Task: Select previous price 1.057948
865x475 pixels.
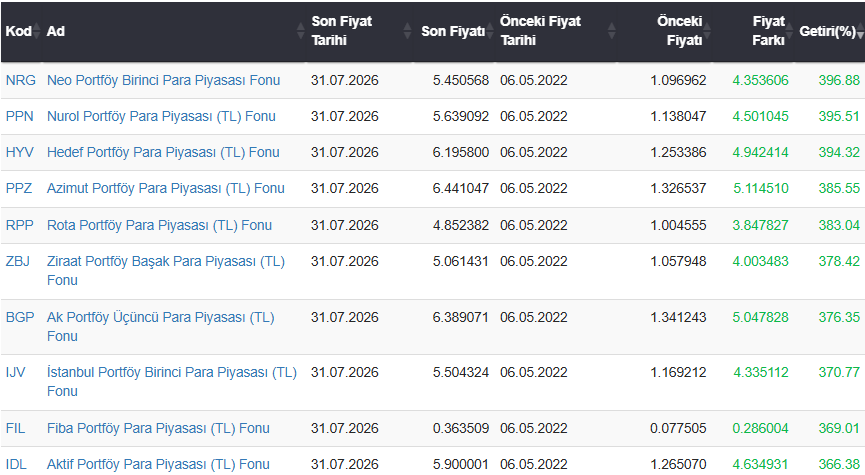Action: click(x=678, y=261)
